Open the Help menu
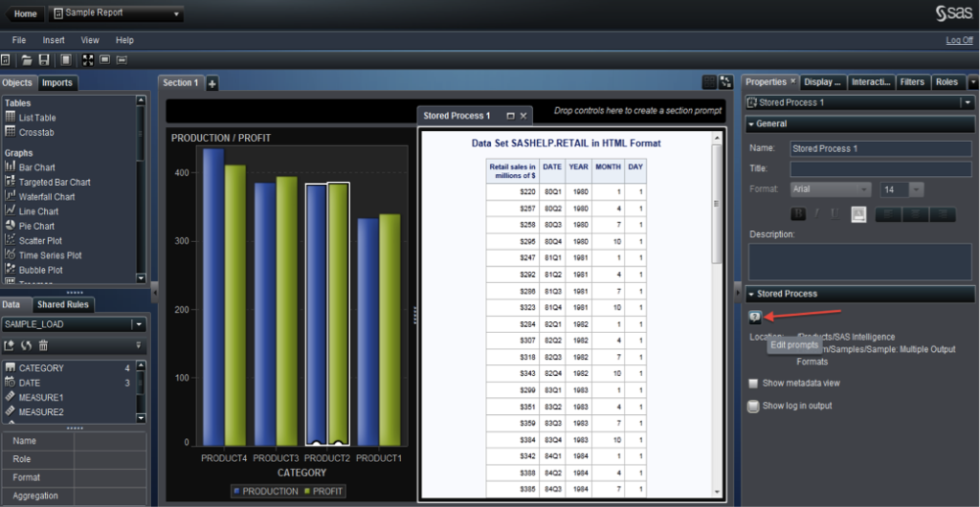Viewport: 980px width, 507px height. point(125,40)
